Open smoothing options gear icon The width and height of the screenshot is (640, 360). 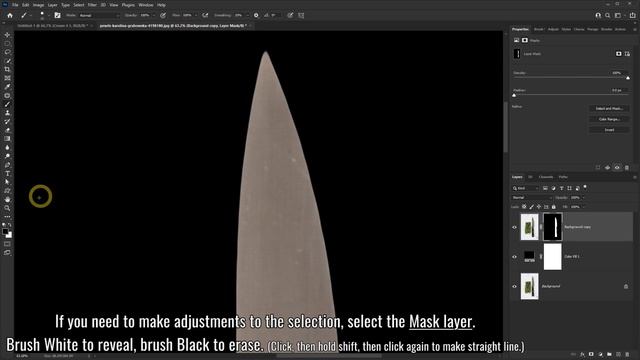tap(256, 16)
